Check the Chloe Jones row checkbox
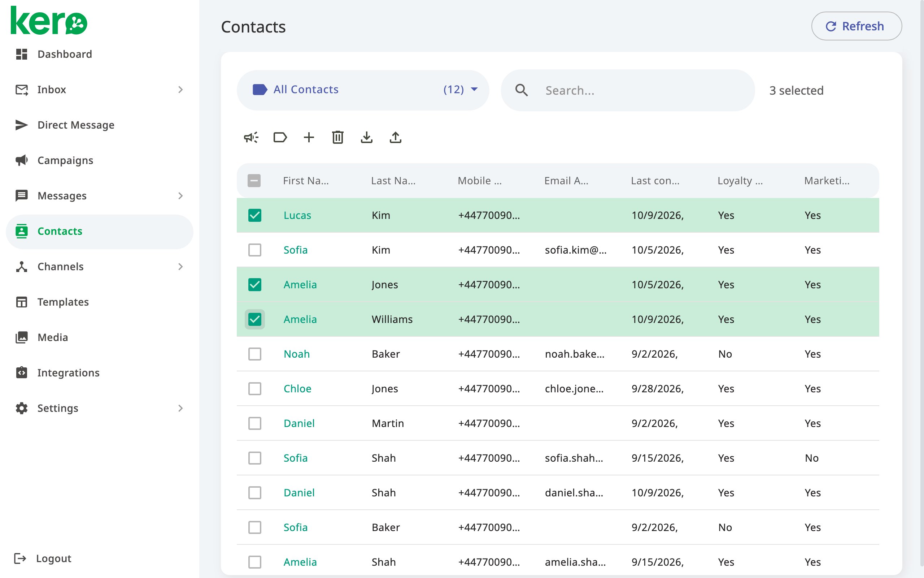This screenshot has height=578, width=924. (255, 388)
